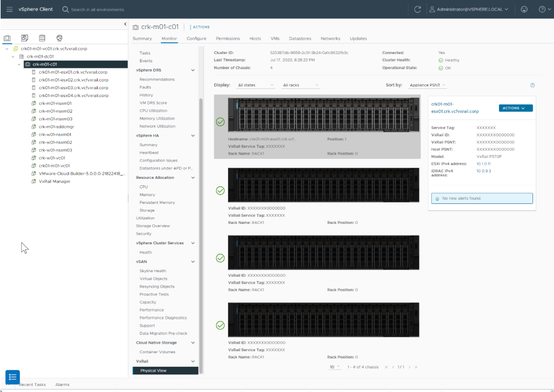Click the Healthy cluster health icon

pos(441,60)
